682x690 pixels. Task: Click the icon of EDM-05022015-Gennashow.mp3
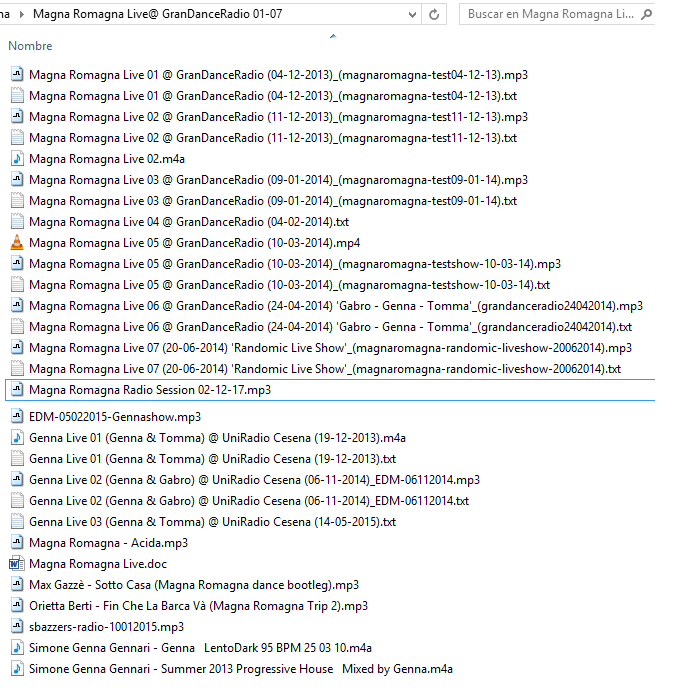[17, 416]
